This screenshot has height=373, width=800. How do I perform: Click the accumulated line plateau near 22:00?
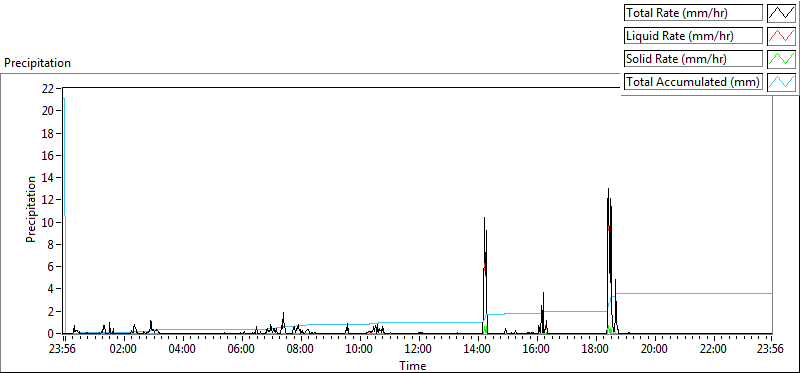tap(712, 293)
